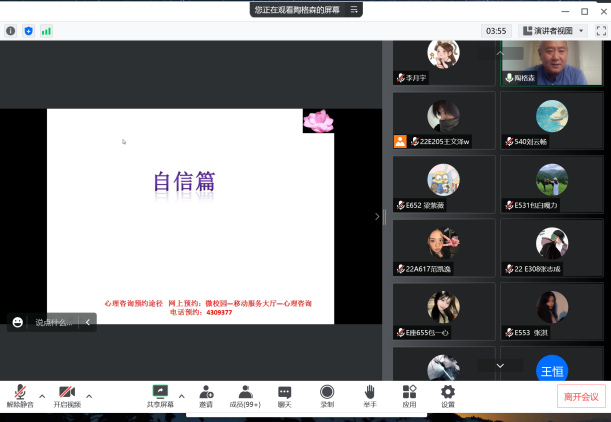Screen dimensions: 611x422
Task: Click the meeting info icon at top left
Action: (x=11, y=31)
